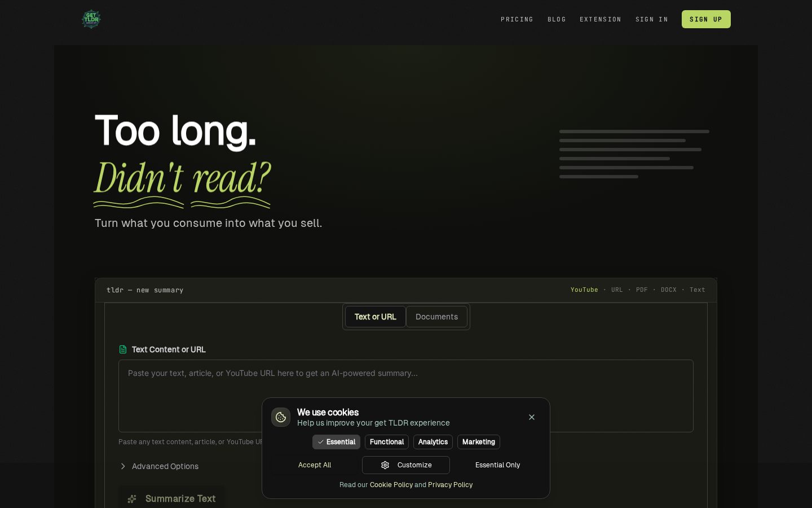Screen dimensions: 812x508
Task: Click the "We use cookies" heading
Action: [x=328, y=412]
